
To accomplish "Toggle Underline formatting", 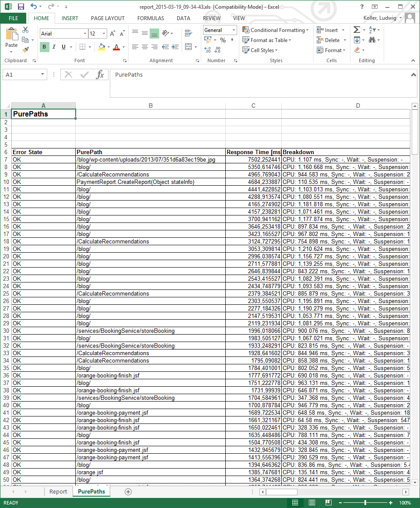I will click(63, 47).
